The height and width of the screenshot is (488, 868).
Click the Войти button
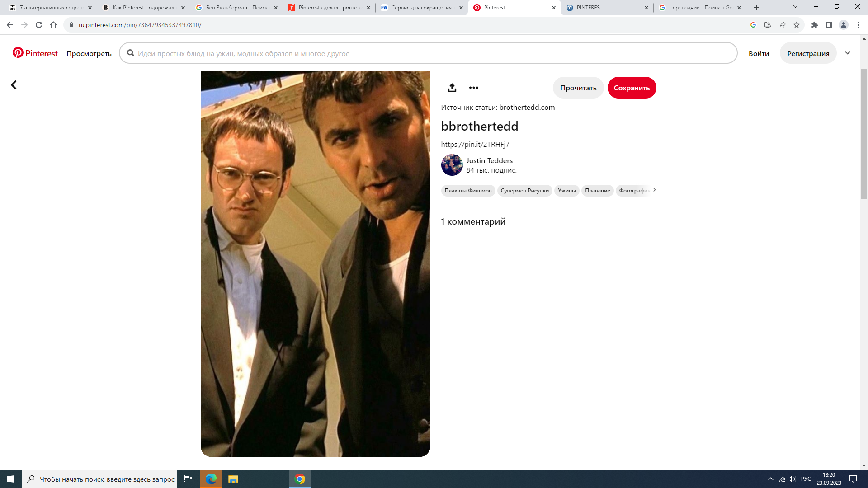click(759, 53)
